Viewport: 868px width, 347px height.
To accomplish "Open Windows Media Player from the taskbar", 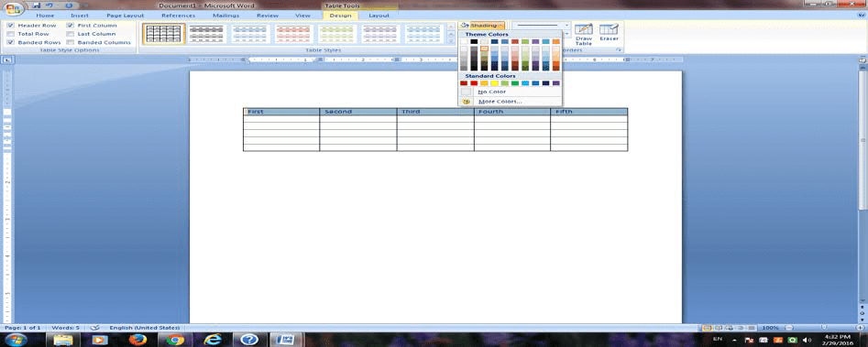I will (x=100, y=340).
